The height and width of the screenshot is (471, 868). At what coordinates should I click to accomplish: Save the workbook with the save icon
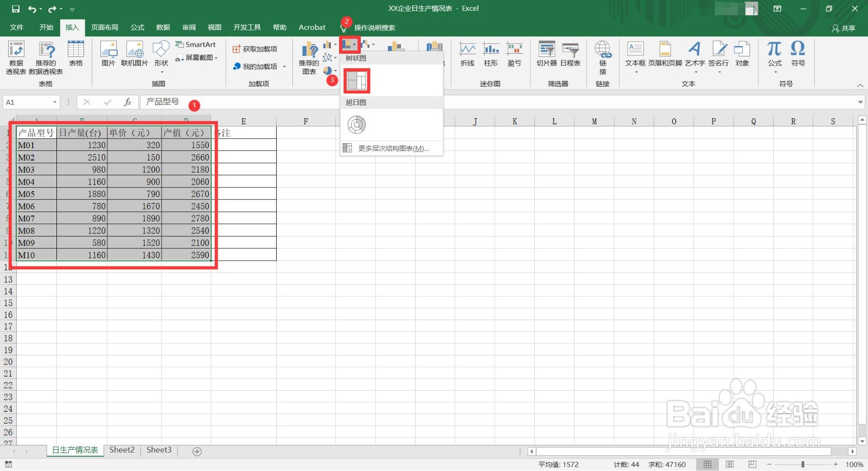click(x=15, y=9)
